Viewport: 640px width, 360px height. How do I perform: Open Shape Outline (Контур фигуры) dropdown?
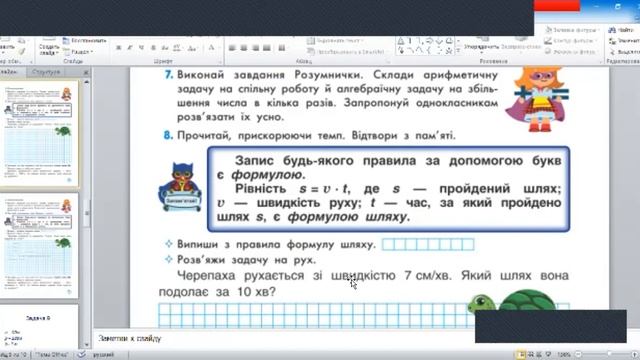pos(570,41)
